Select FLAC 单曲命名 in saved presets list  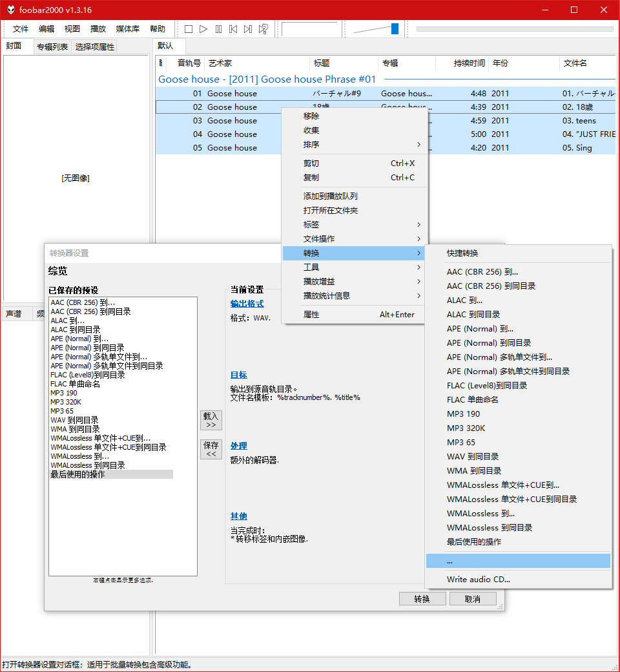pyautogui.click(x=75, y=384)
